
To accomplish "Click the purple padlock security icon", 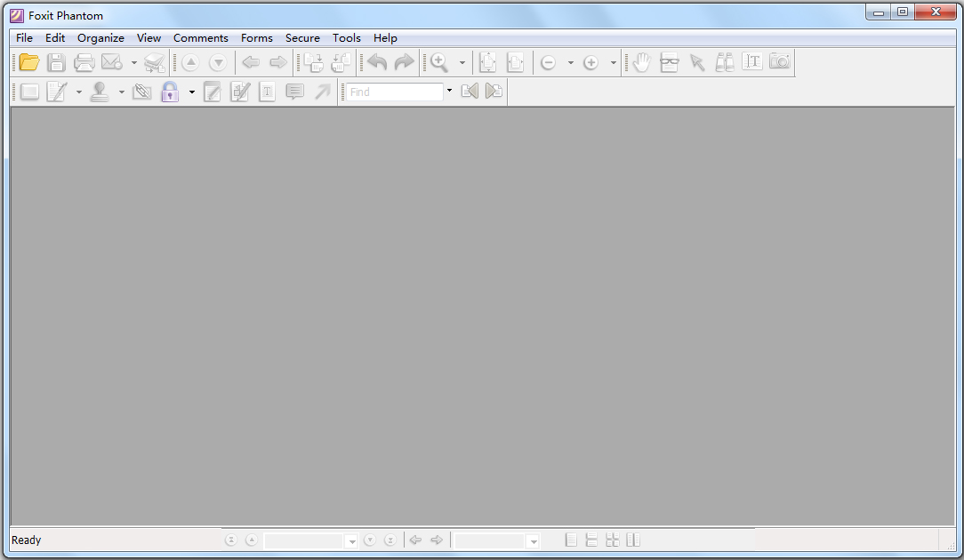I will [170, 92].
